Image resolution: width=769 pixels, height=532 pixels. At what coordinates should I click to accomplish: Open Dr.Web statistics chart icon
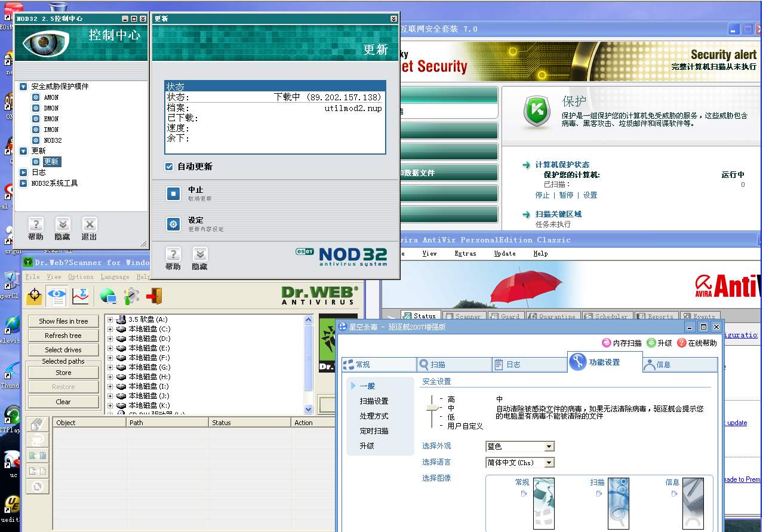[x=81, y=295]
